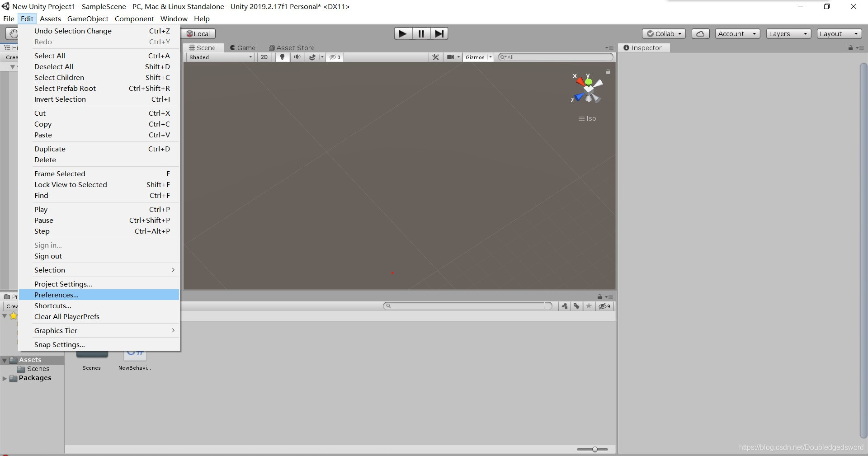The image size is (868, 456).
Task: Choose Snap Settings... from Edit menu
Action: [x=99, y=344]
